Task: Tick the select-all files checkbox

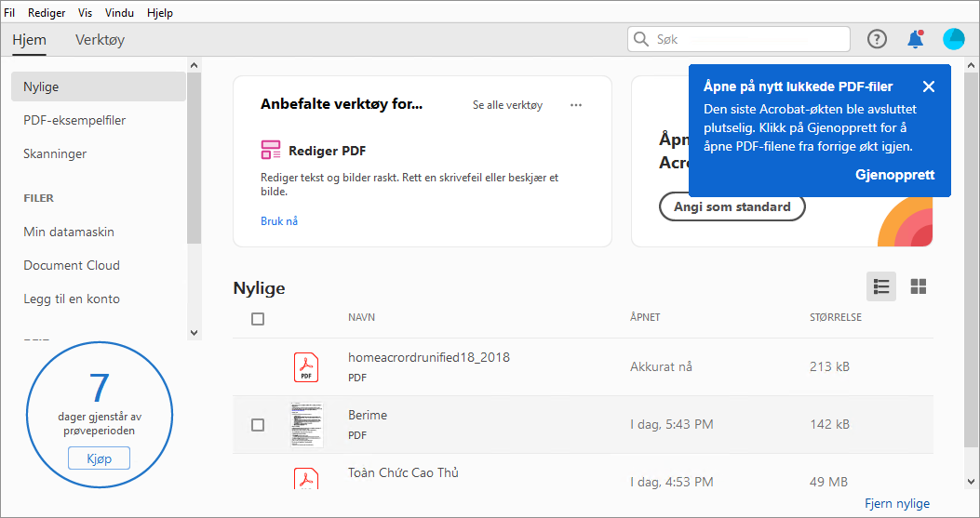Action: 258,319
